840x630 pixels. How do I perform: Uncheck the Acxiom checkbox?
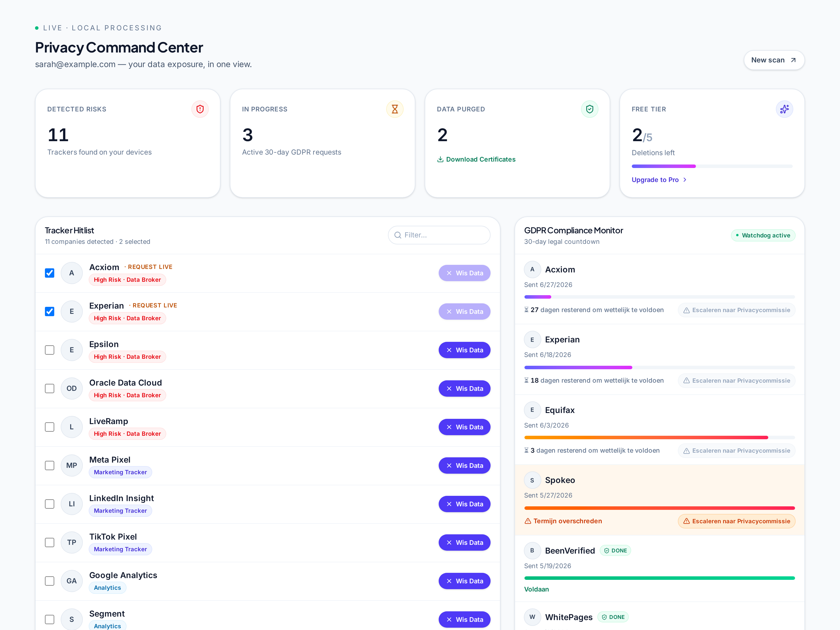(x=50, y=273)
